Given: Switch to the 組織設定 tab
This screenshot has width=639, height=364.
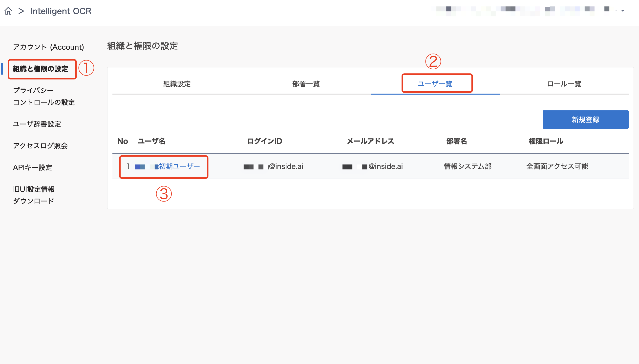Looking at the screenshot, I should coord(177,84).
